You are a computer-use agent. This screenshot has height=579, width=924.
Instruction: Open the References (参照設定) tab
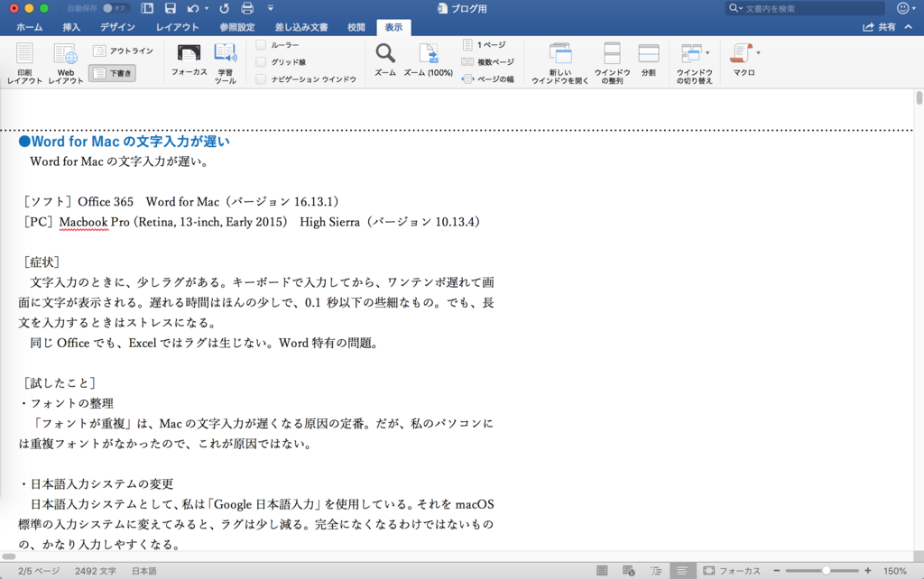[x=237, y=27]
